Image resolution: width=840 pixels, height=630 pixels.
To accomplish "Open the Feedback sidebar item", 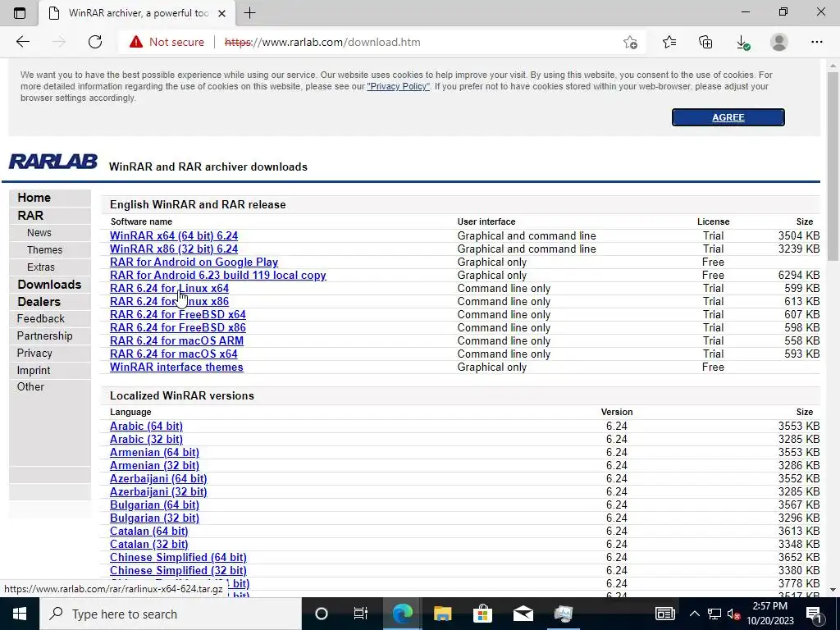I will point(40,319).
